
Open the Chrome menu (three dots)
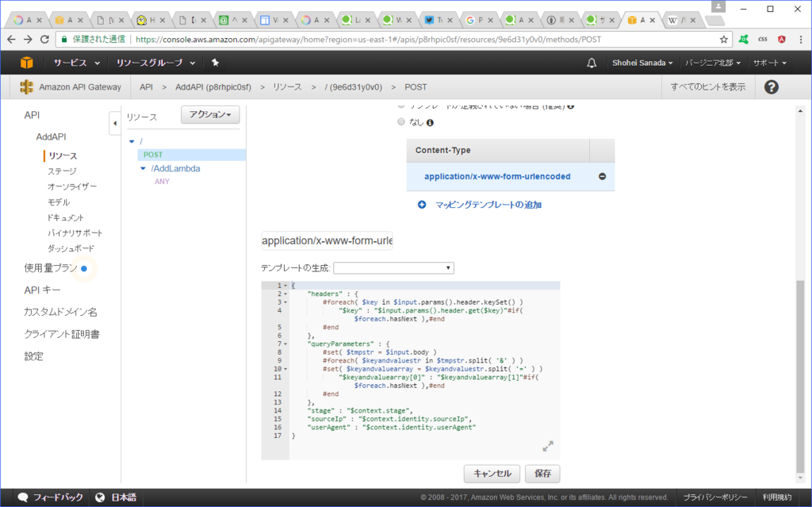801,40
